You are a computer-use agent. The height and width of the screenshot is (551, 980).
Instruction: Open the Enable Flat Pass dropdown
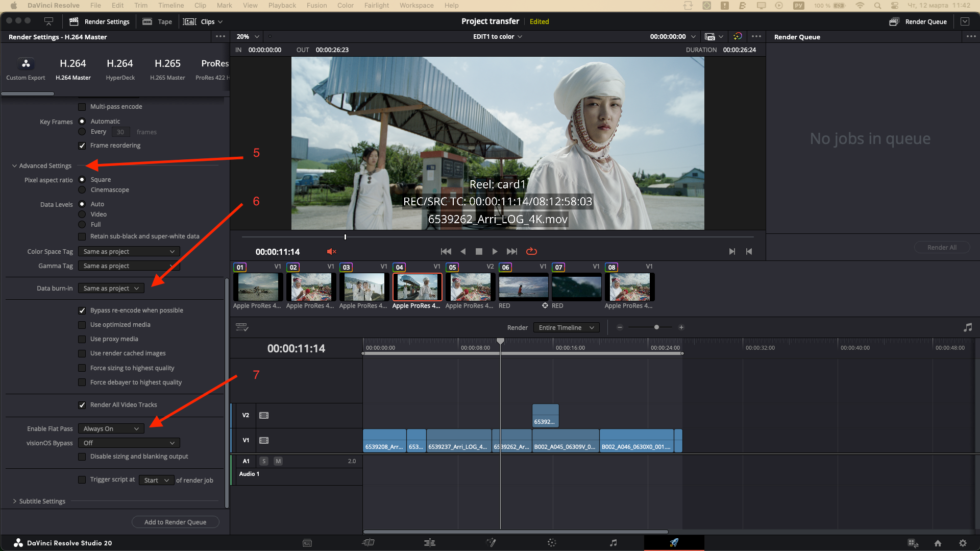click(110, 428)
